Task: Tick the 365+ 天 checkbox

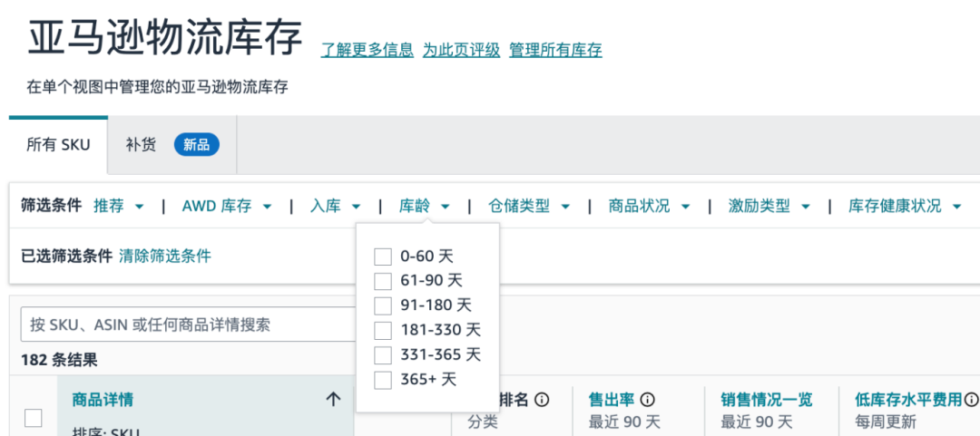Action: click(x=383, y=379)
